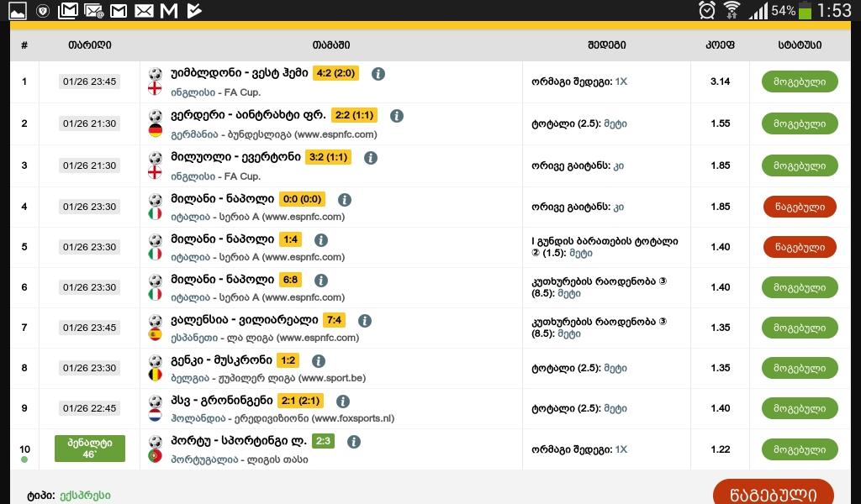Click green პენალტი 46' live badge

tap(89, 449)
